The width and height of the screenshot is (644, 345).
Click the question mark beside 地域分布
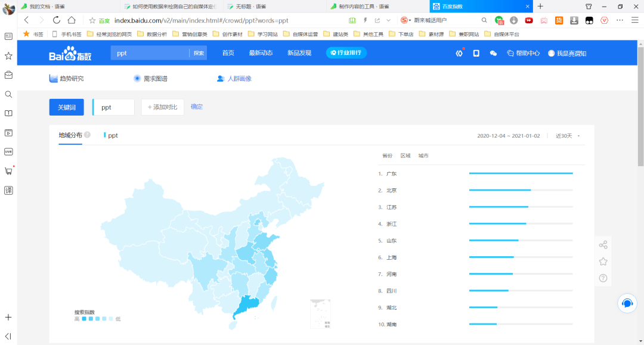(87, 135)
